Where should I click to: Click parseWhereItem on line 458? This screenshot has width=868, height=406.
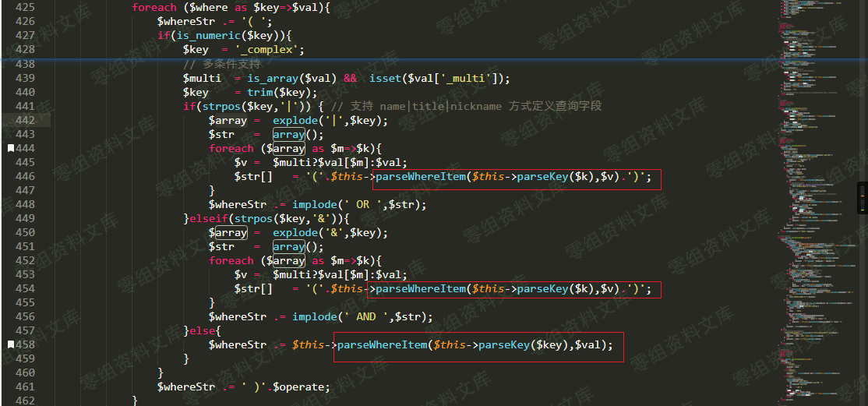382,344
